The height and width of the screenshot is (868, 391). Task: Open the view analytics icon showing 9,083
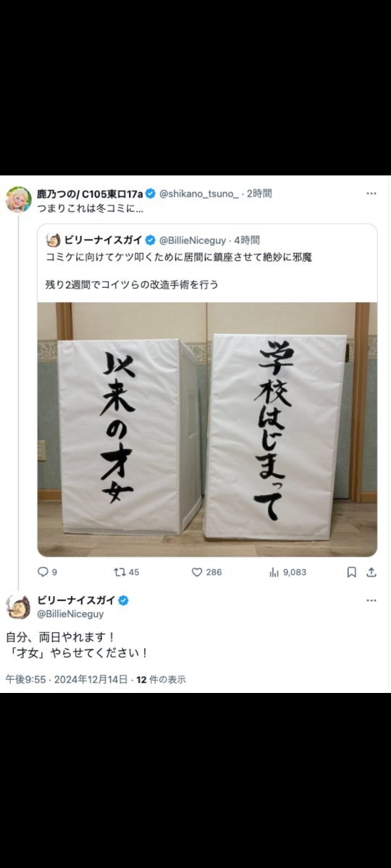[274, 571]
